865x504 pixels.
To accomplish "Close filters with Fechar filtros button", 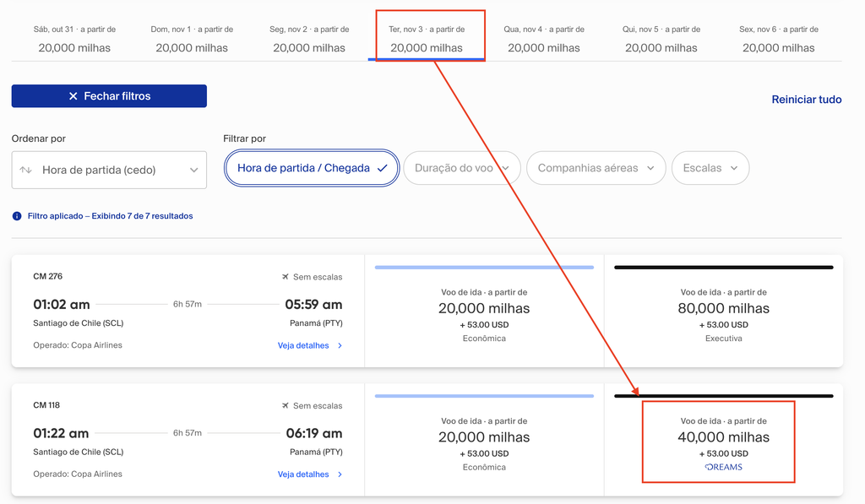I will 109,96.
